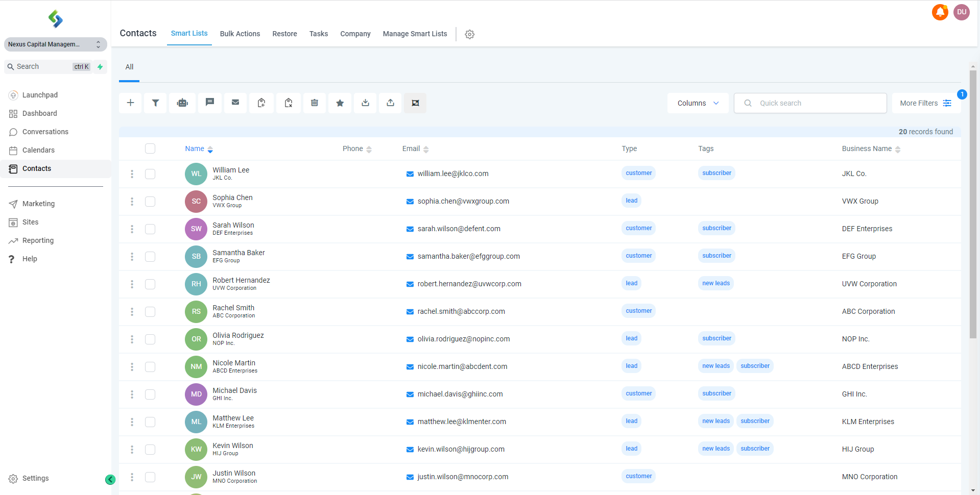Open Michael Davis contact name link

click(x=234, y=390)
